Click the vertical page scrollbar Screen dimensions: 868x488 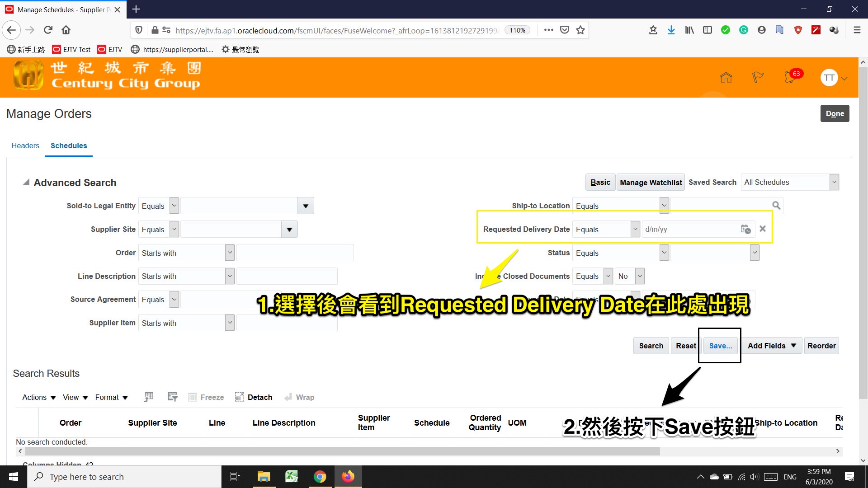(863, 233)
